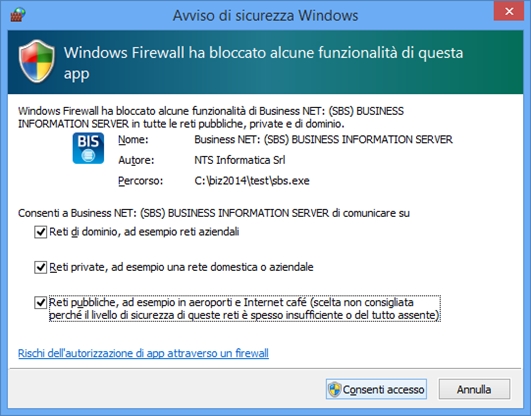Click the blue BIS application icon

click(88, 148)
